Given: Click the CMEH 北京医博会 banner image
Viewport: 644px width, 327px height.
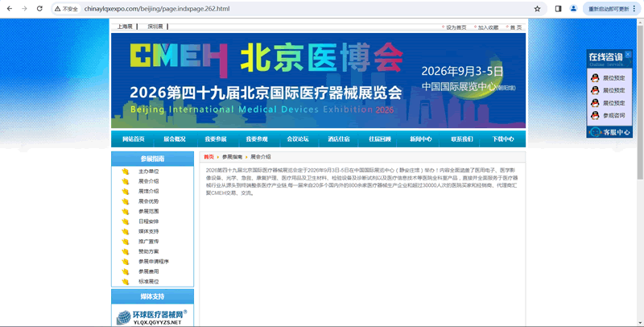Looking at the screenshot, I should point(318,81).
